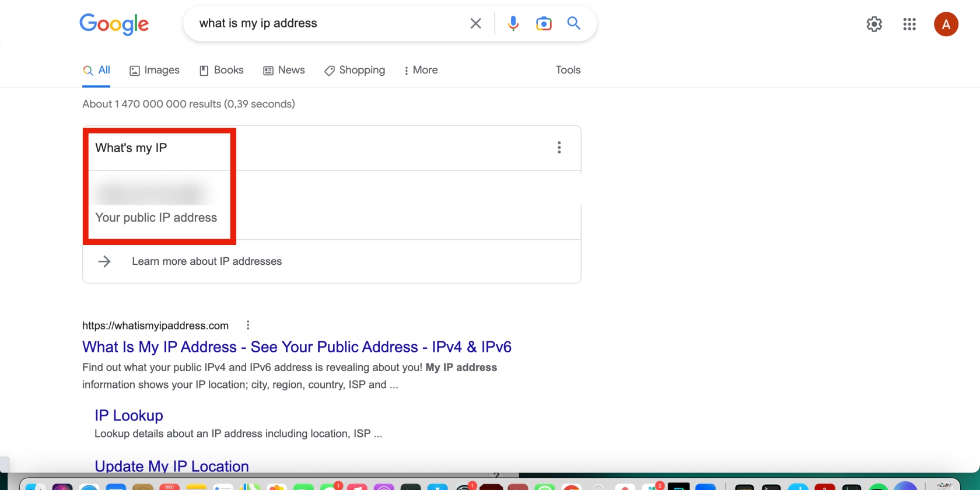This screenshot has height=490, width=980.
Task: Open the Tools options
Action: click(x=568, y=70)
